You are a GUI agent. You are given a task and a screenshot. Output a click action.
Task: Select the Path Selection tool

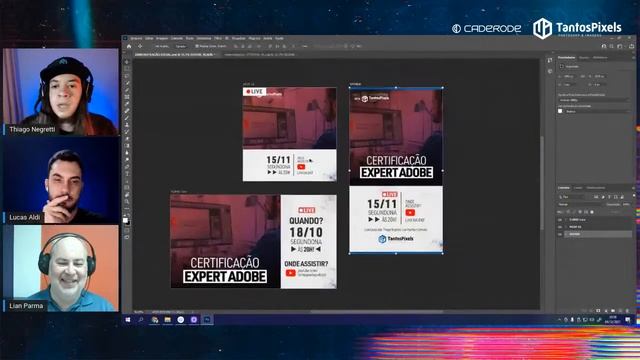[127, 180]
